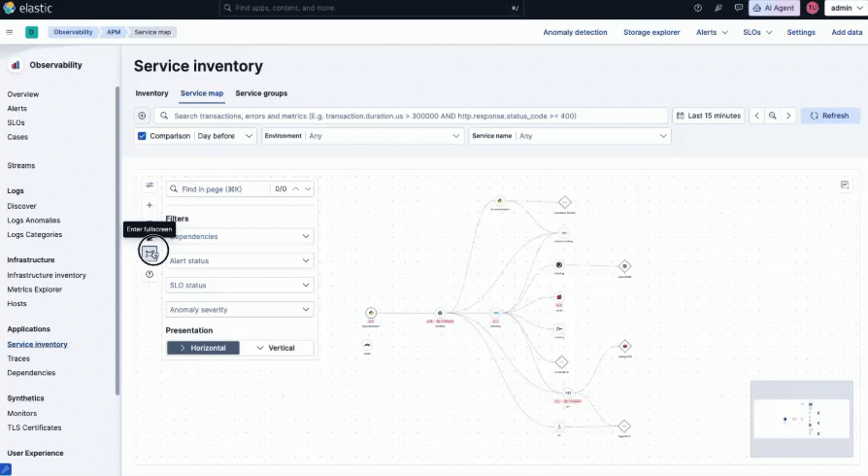Open the admin space dropdown
Screen dimensions: 868x476
tap(846, 8)
